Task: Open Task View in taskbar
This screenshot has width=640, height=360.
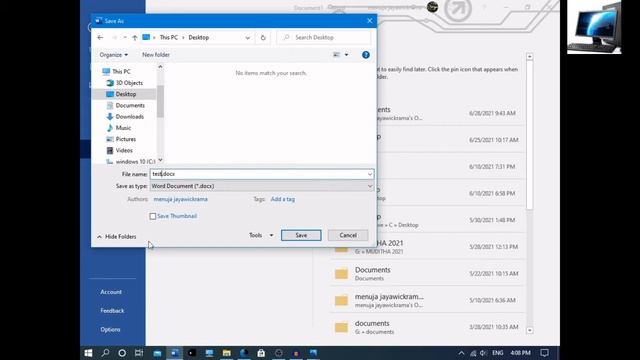Action: point(139,353)
